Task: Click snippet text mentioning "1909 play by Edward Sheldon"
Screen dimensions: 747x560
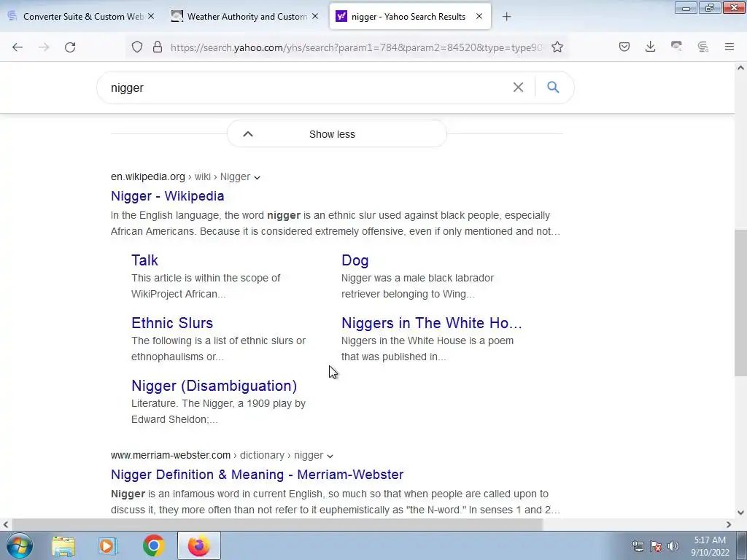Action: 219,411
